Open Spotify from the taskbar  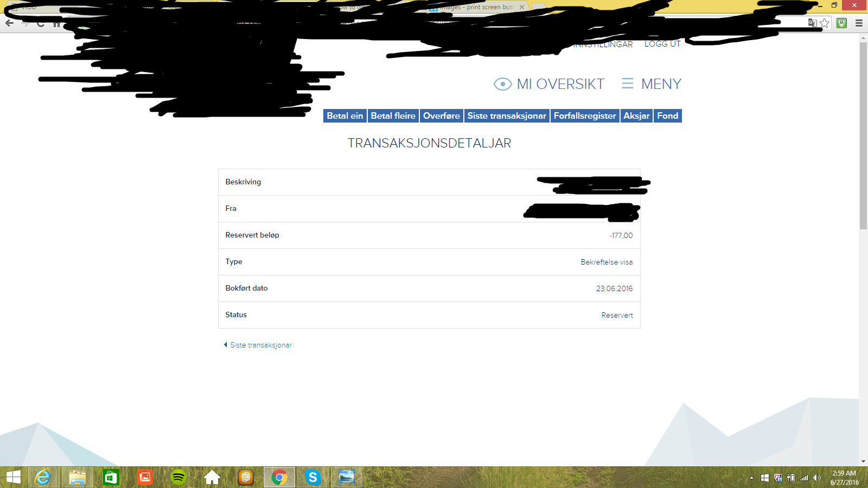pos(178,477)
